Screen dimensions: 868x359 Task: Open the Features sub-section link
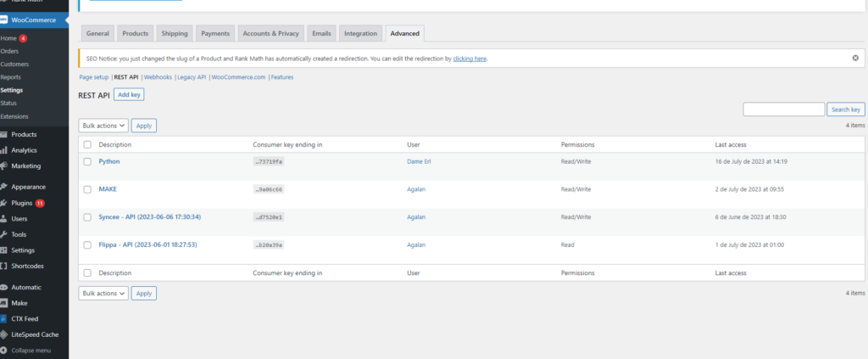(x=282, y=77)
